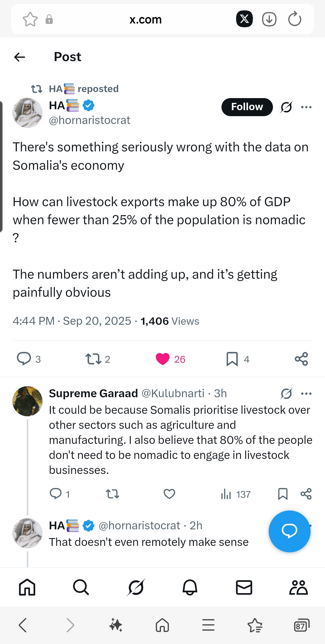Switch to the Search tab

(x=81, y=587)
